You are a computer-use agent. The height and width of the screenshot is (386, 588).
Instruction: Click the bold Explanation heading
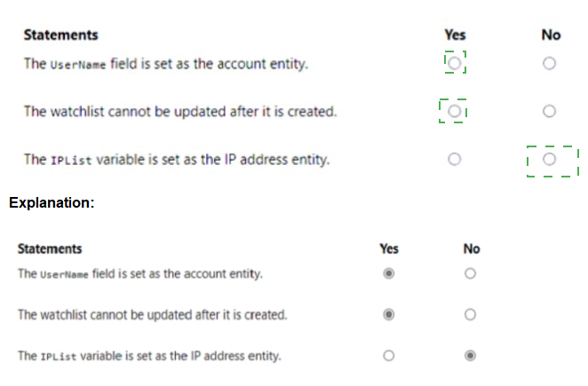(x=52, y=203)
